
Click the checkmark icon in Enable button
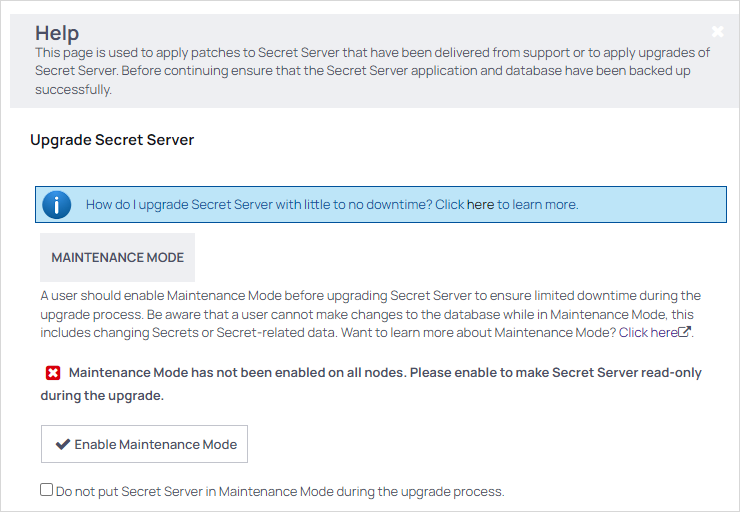(x=63, y=444)
